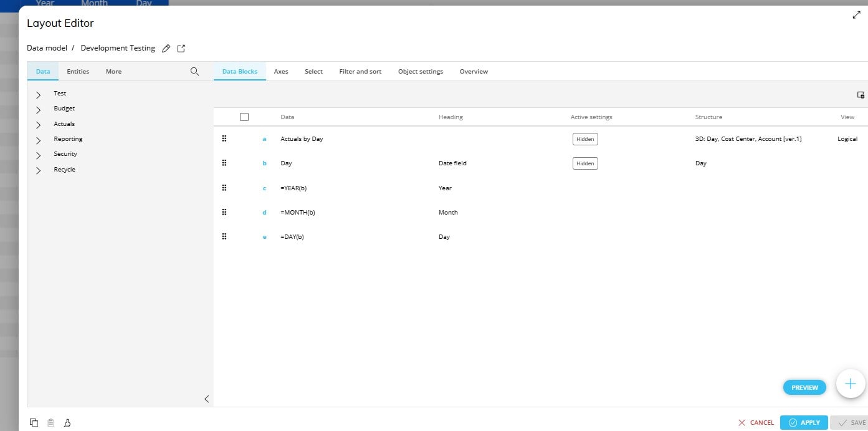Go to the Axes tab
Screen dimensions: 868x431
[281, 72]
